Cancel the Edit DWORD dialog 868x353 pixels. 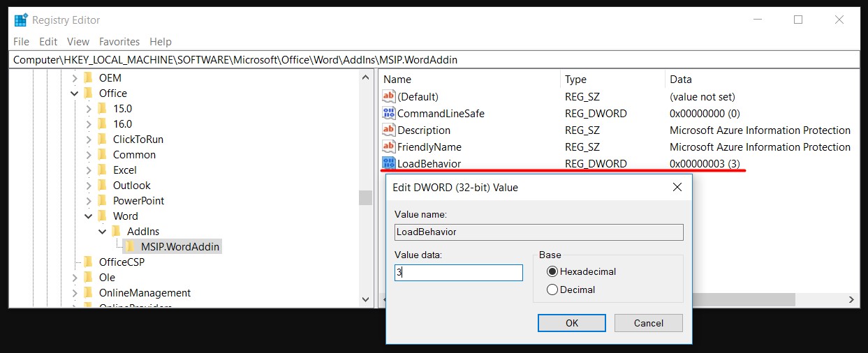649,323
